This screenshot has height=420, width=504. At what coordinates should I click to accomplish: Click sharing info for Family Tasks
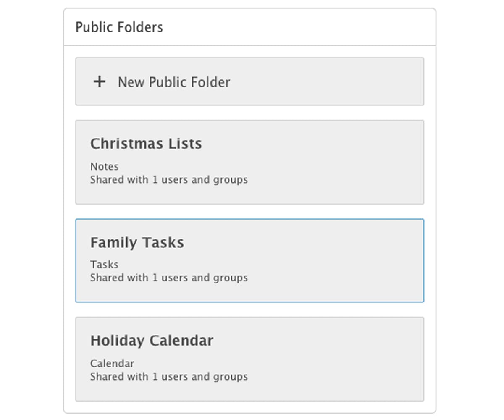[x=169, y=278]
